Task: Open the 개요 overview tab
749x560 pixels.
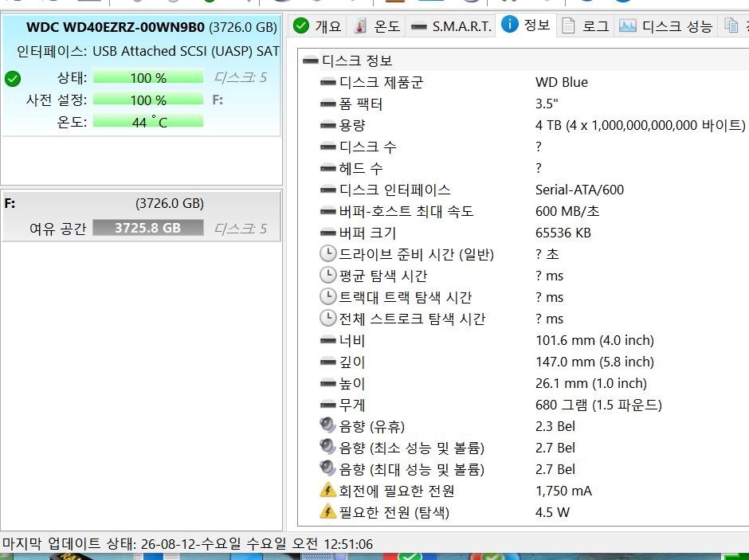Action: coord(318,25)
